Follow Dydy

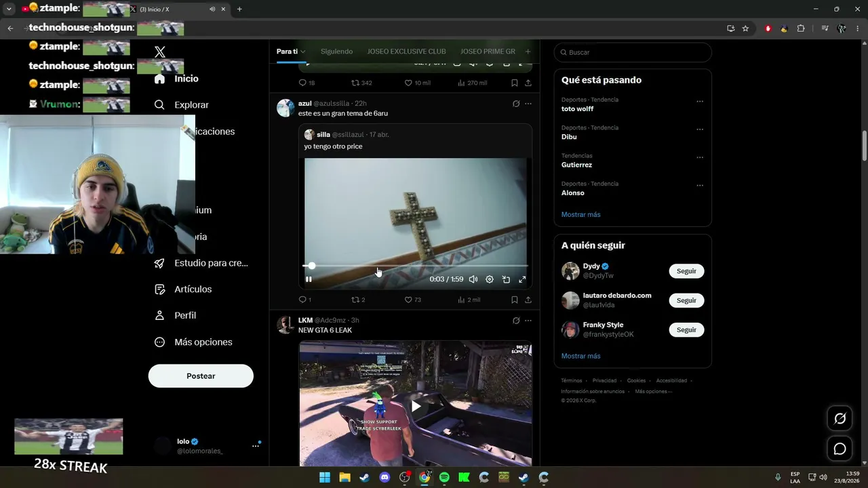point(686,271)
